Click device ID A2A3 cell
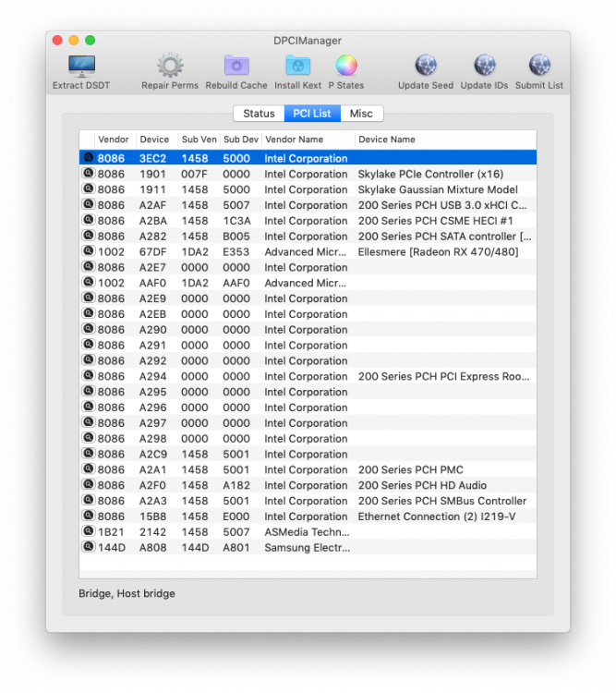 click(x=153, y=501)
